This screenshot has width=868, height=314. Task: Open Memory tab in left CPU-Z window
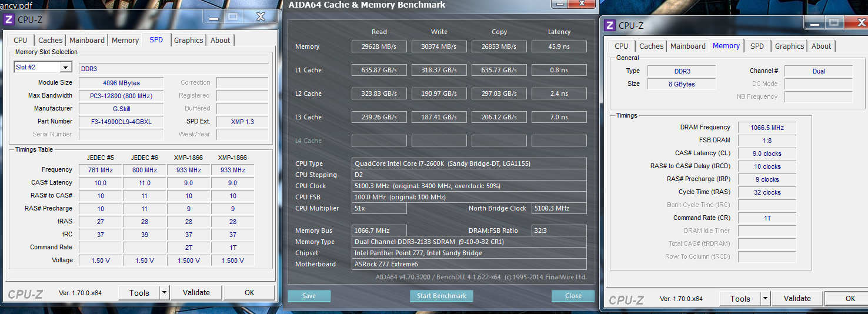[x=125, y=40]
